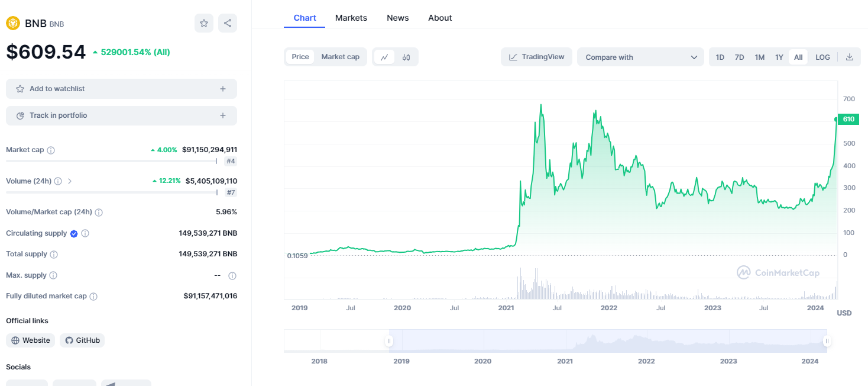
Task: Switch the chart to Market cap
Action: [340, 57]
